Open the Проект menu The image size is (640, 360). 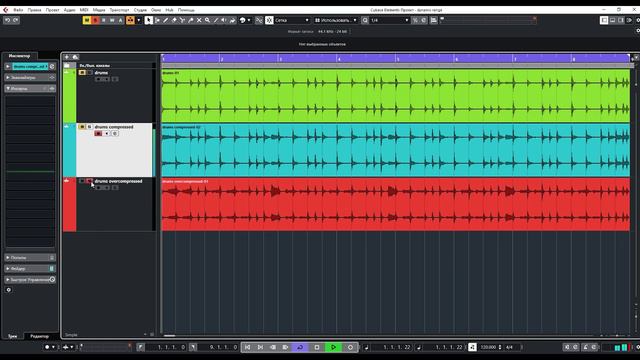coord(53,10)
